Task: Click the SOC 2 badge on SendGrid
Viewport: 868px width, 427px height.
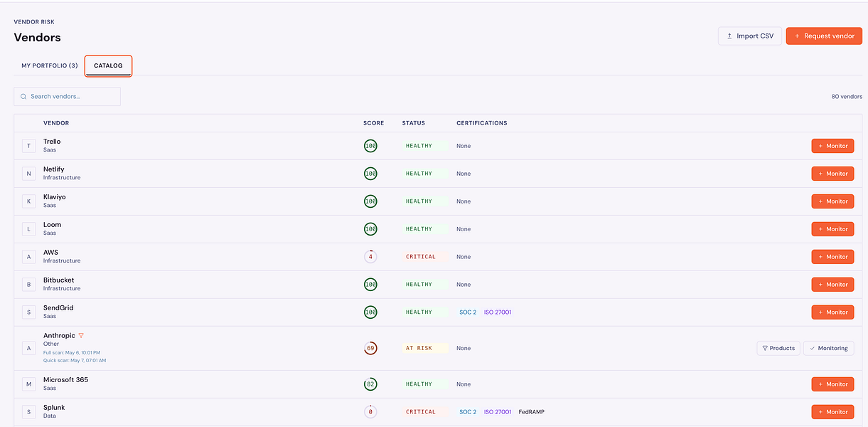Action: pos(468,312)
